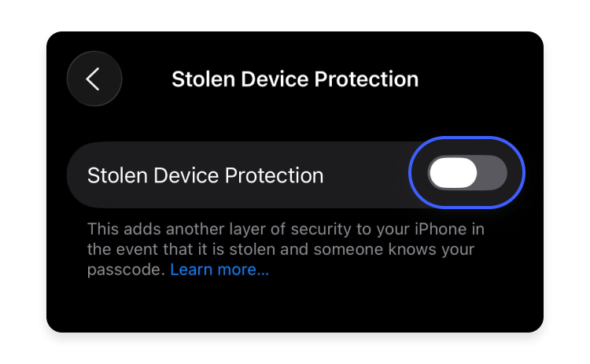Click the white knob of the switch
The image size is (590, 364).
click(x=453, y=173)
